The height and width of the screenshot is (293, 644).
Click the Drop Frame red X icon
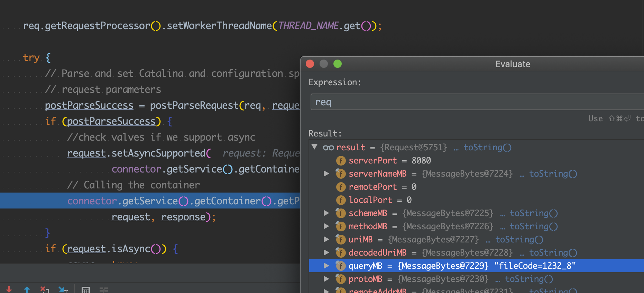click(x=45, y=290)
